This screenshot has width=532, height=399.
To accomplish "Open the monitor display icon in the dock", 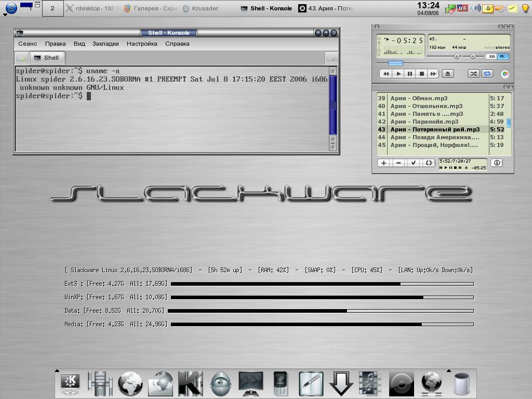I will point(251,384).
